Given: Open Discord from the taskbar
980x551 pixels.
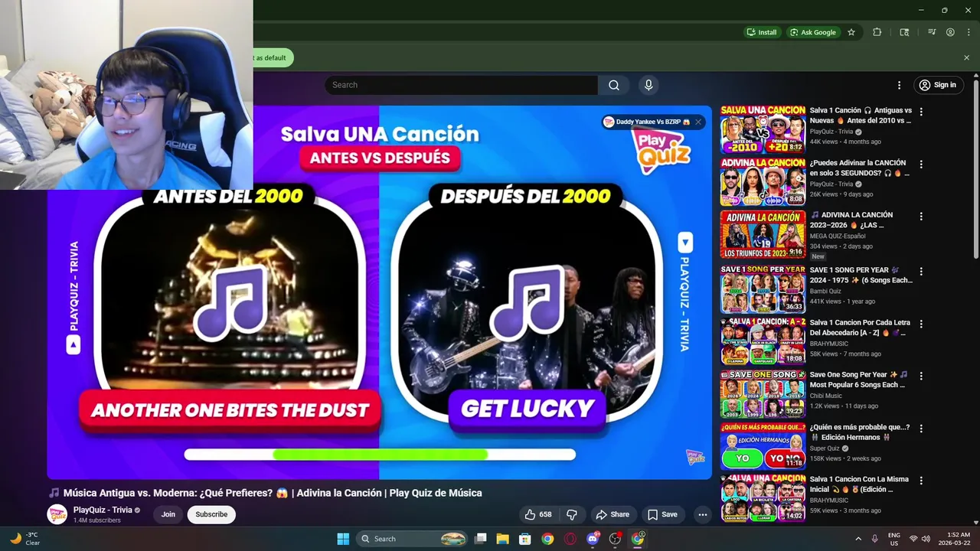Looking at the screenshot, I should coord(593,539).
